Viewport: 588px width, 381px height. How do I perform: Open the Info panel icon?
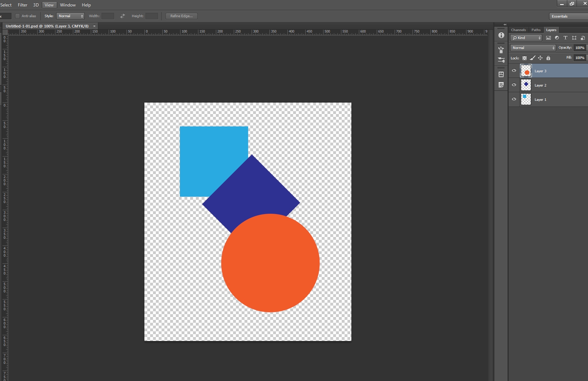click(501, 35)
